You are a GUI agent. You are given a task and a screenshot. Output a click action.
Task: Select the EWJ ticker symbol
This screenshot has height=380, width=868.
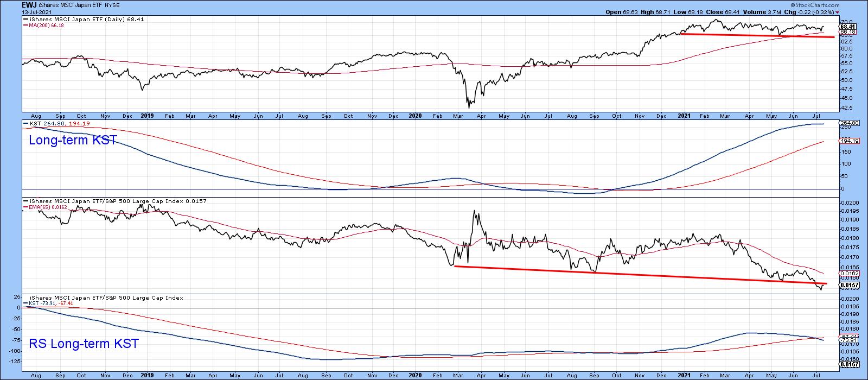(x=29, y=4)
